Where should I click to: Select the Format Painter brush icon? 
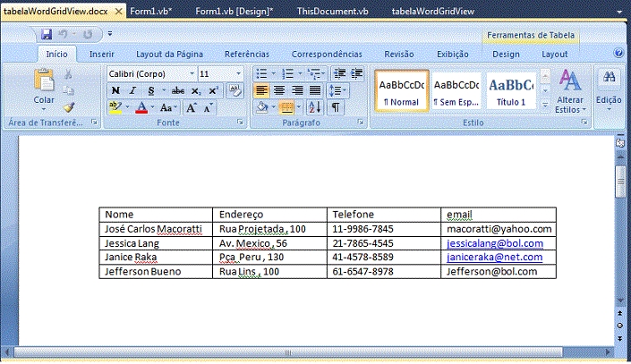click(69, 107)
